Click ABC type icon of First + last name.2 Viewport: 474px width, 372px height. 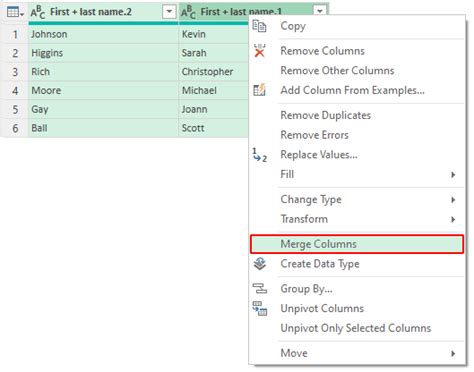click(38, 12)
